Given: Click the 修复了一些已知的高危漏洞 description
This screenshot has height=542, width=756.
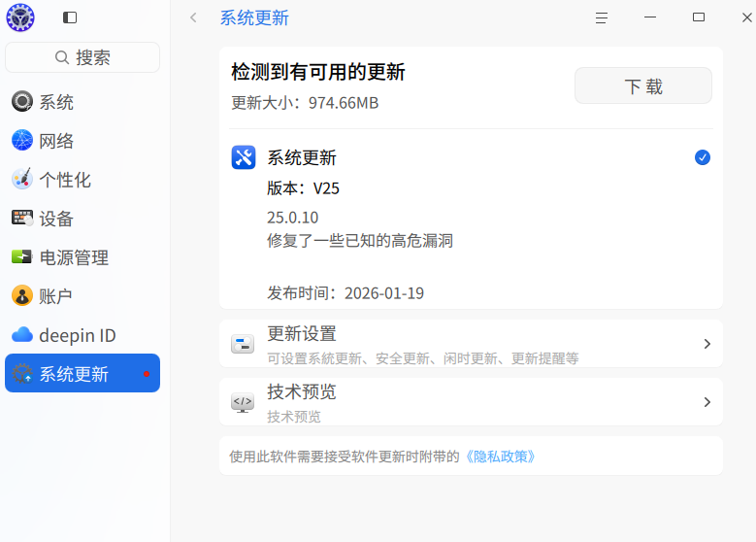Looking at the screenshot, I should 360,240.
